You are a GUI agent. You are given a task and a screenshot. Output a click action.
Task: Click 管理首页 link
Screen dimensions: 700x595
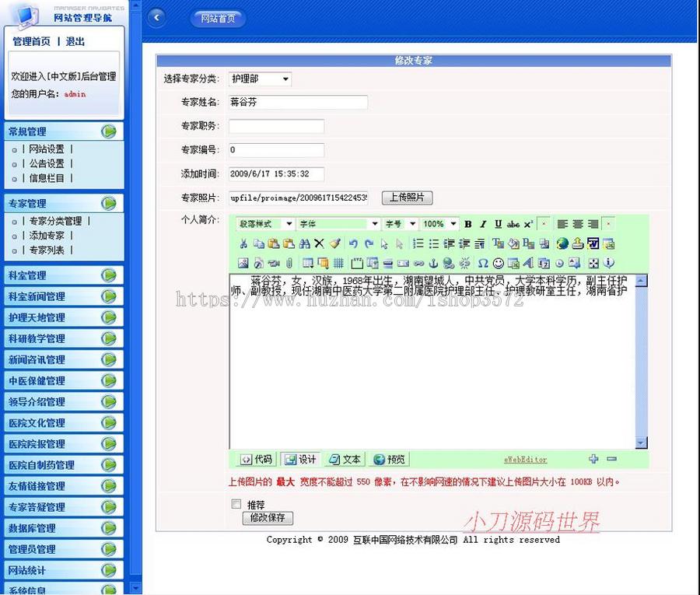pos(32,41)
